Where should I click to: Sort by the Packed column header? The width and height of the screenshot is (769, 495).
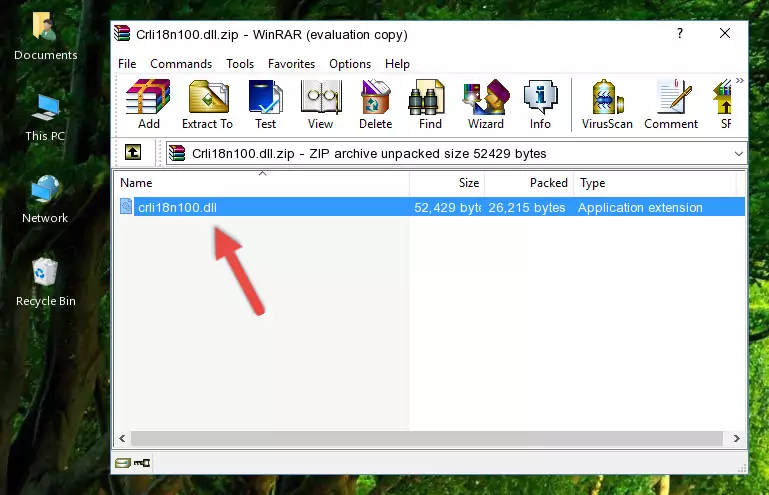529,182
